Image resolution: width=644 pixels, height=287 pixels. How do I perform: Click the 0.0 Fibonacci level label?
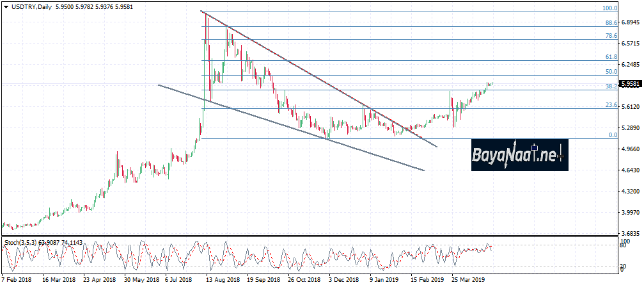point(612,135)
